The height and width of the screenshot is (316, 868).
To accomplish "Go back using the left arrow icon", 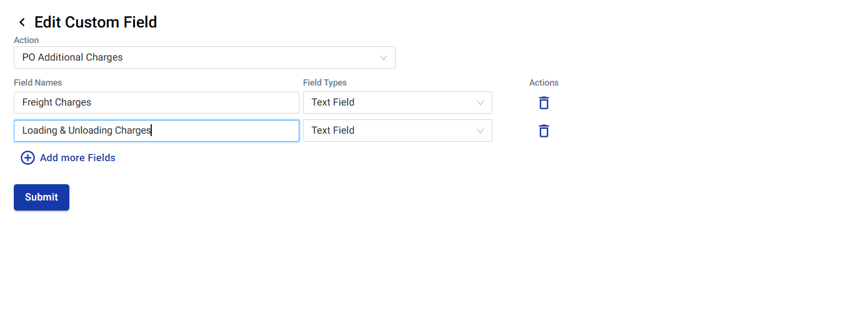I will pyautogui.click(x=22, y=22).
